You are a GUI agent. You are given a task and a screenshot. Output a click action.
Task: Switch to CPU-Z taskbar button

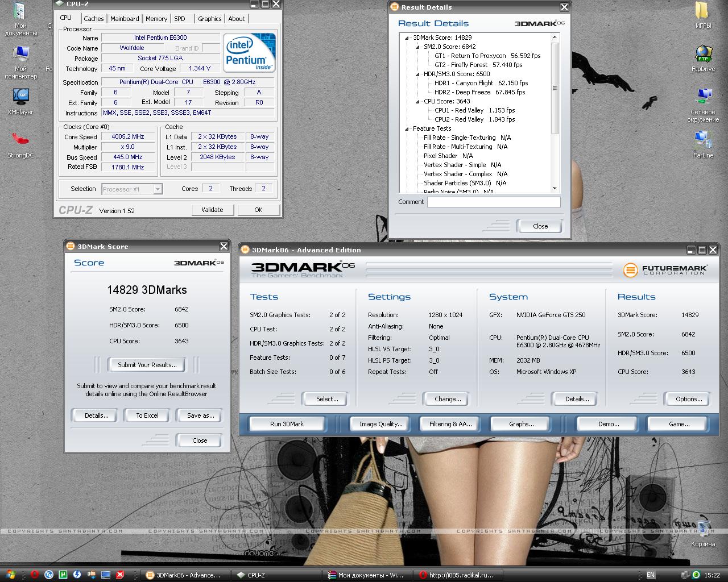276,575
